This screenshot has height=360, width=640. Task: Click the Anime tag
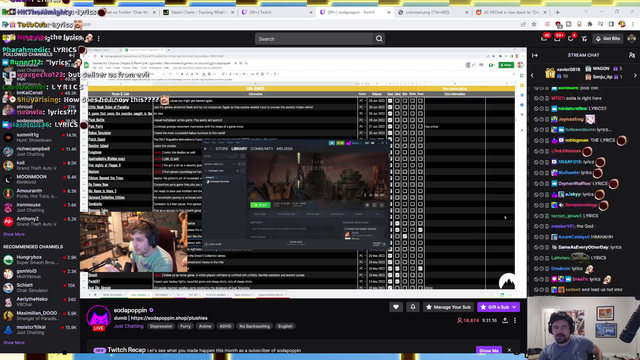point(205,326)
